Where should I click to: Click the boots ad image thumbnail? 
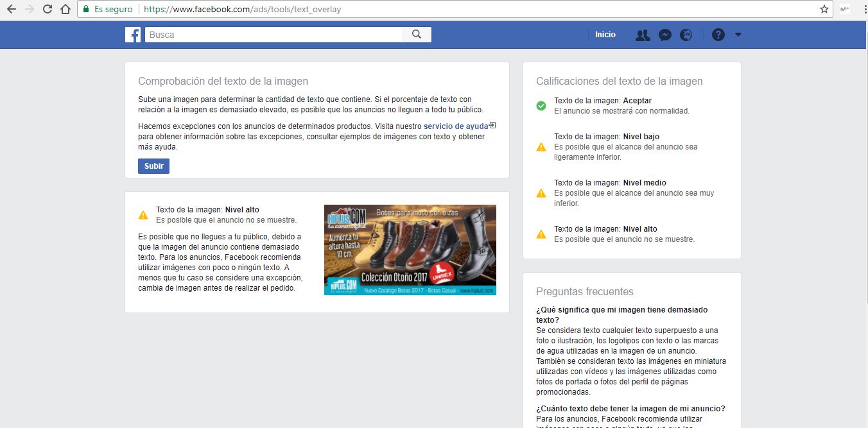[410, 250]
